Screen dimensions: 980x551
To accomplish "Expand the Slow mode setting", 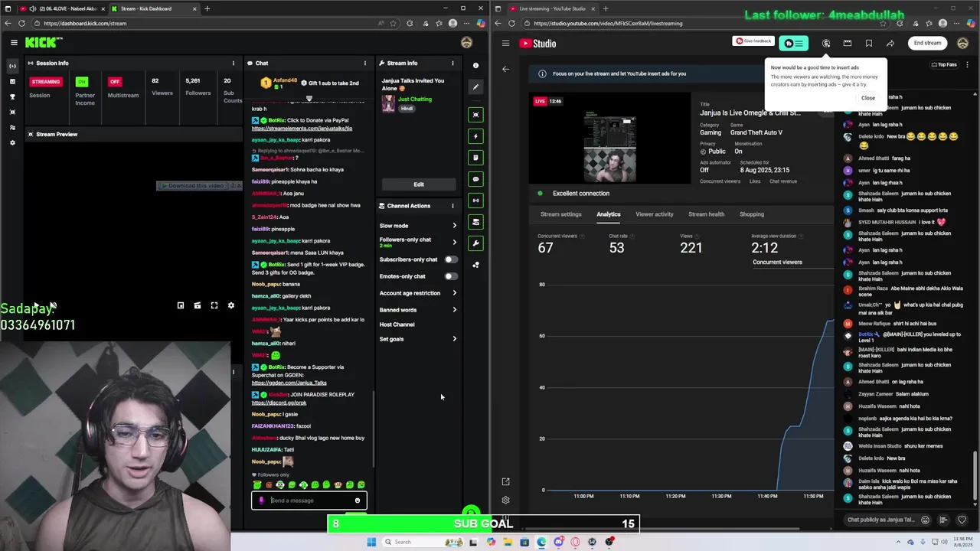I will [x=418, y=226].
